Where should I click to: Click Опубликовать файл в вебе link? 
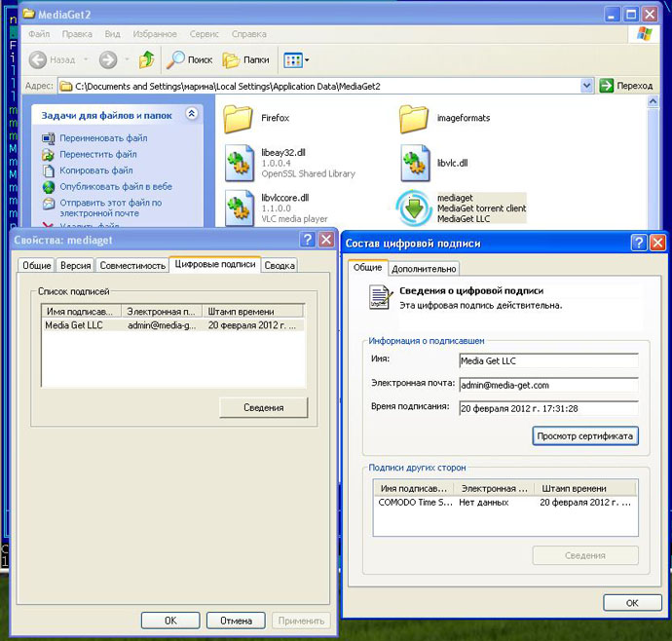[116, 186]
